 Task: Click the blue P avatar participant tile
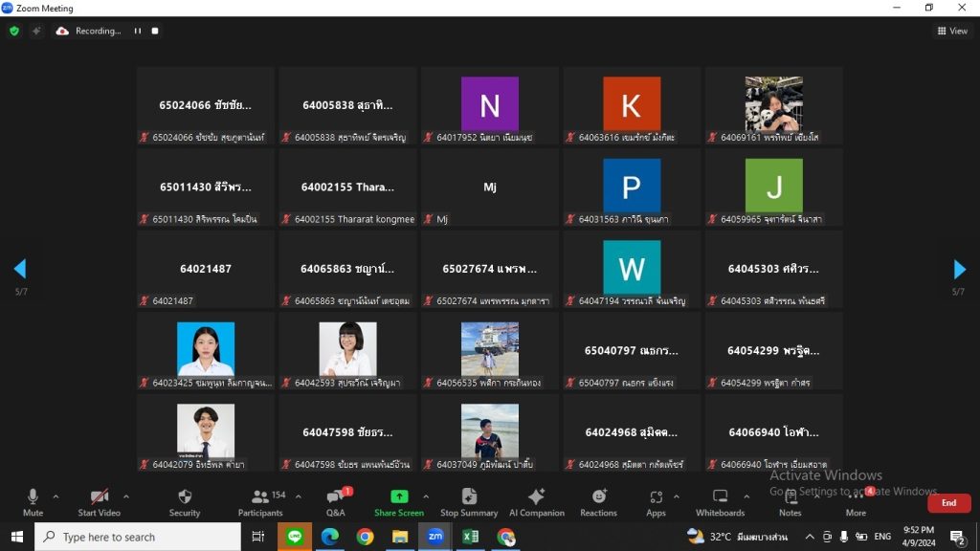pyautogui.click(x=632, y=187)
